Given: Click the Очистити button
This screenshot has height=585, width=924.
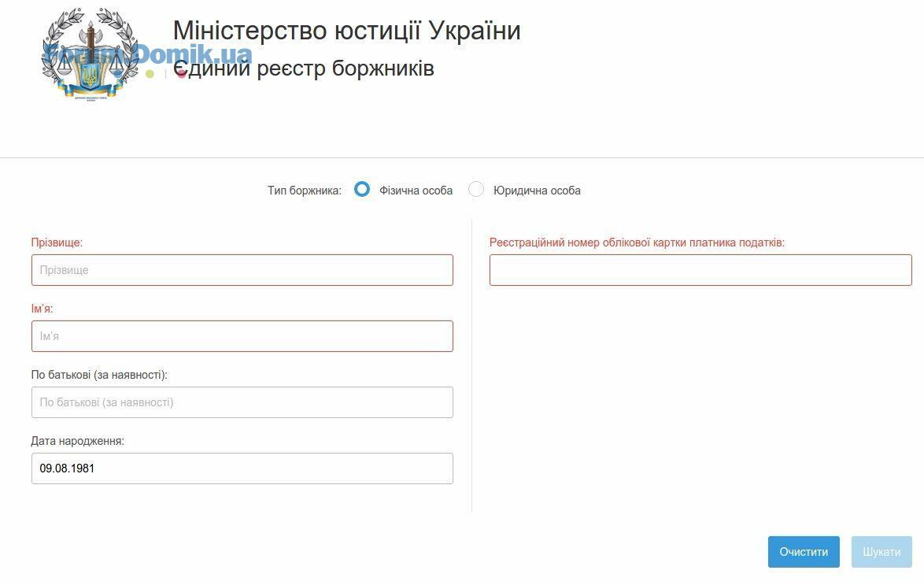Looking at the screenshot, I should tap(804, 552).
